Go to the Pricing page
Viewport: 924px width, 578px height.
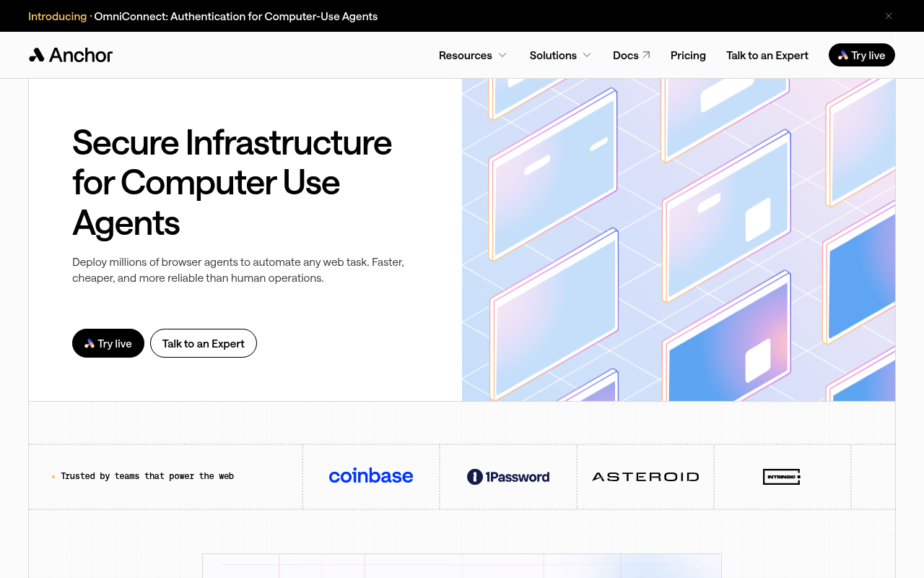tap(688, 55)
